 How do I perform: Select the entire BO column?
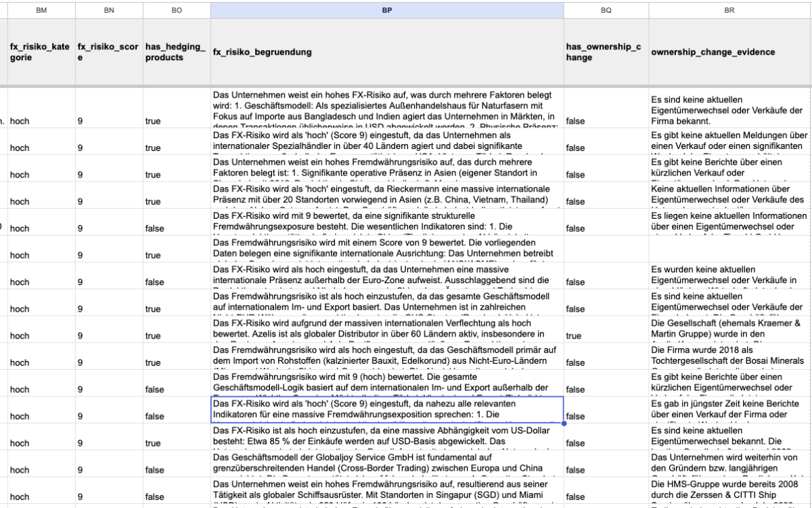[x=176, y=10]
